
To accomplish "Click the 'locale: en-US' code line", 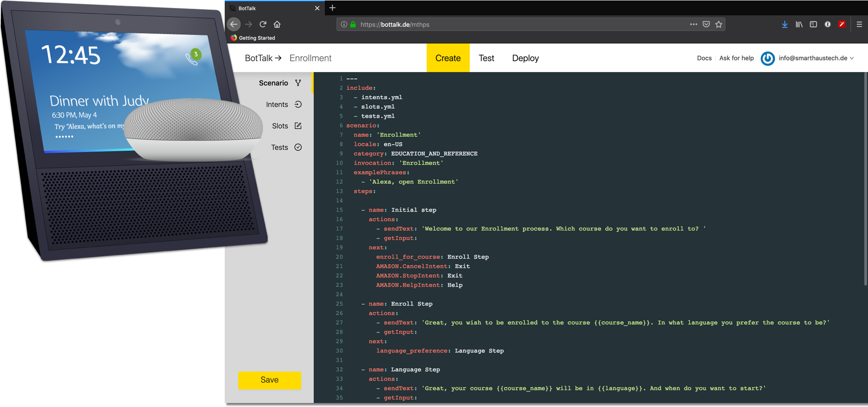I will pyautogui.click(x=378, y=144).
